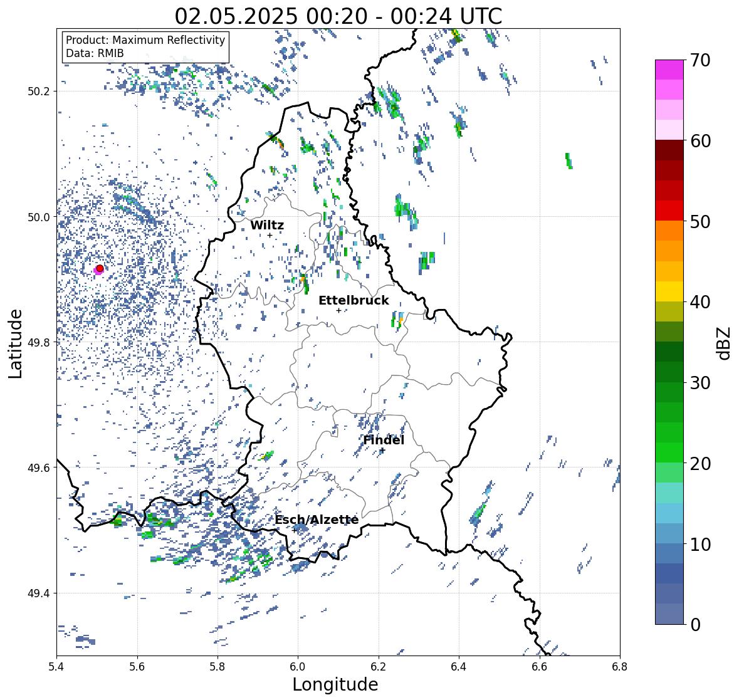The height and width of the screenshot is (700, 739).
Task: Click the 6.0 longitude tick label
Action: click(298, 666)
